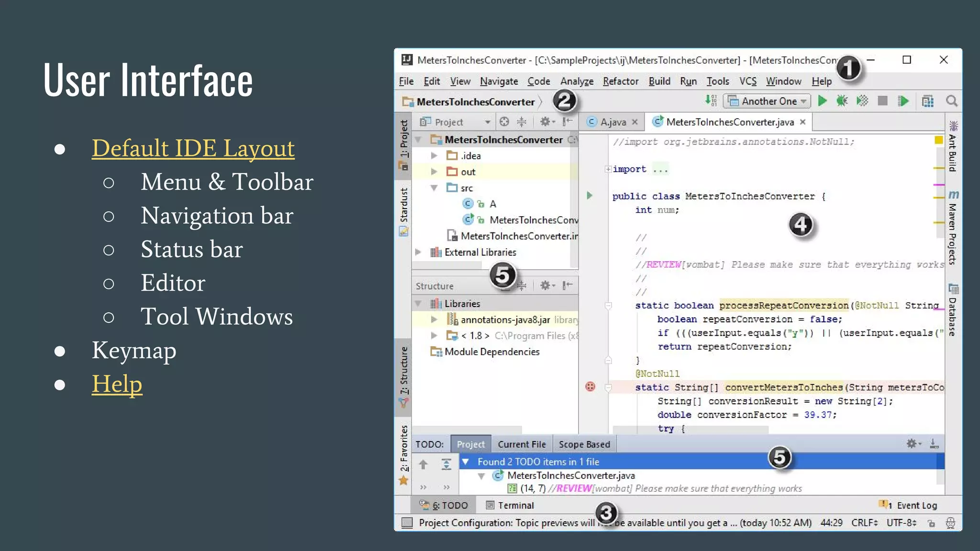Switch to the A.java tab
980x551 pixels.
[x=612, y=122]
